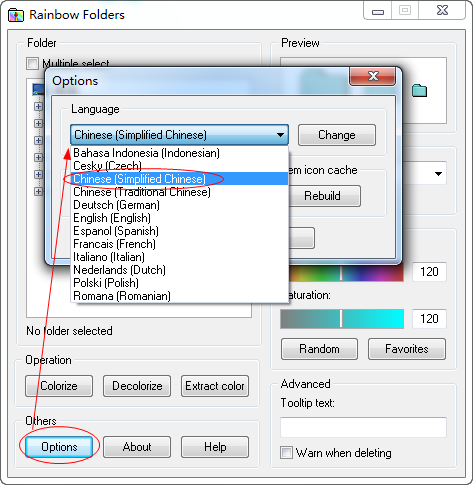Click the Rainbow Folders app icon in title bar
Screen dimensions: 473x485
tap(16, 15)
